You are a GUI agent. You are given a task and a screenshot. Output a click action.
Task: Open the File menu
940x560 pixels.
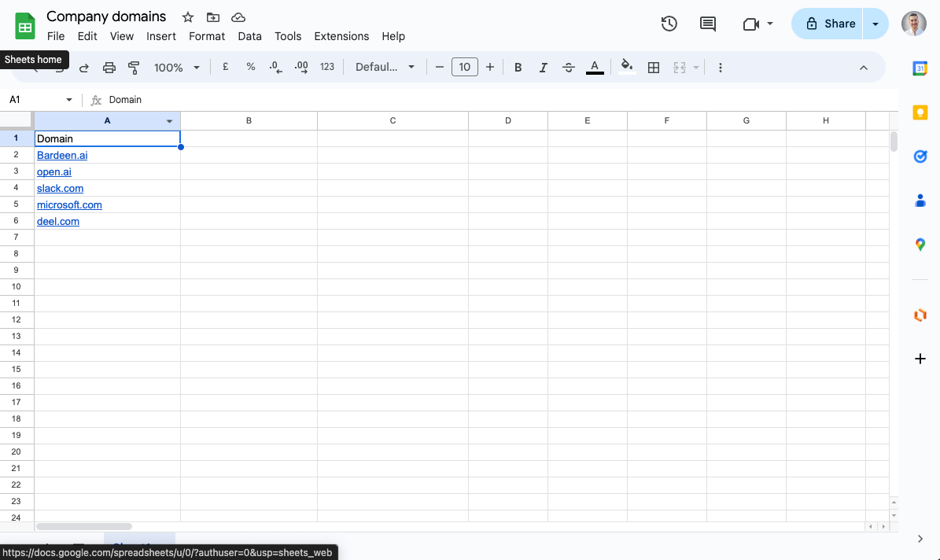tap(56, 36)
